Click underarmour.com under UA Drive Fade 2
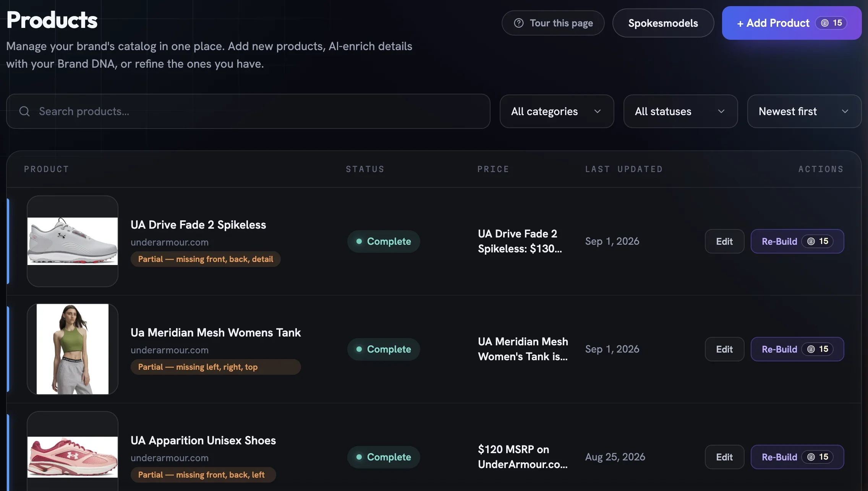The width and height of the screenshot is (868, 491). [170, 242]
